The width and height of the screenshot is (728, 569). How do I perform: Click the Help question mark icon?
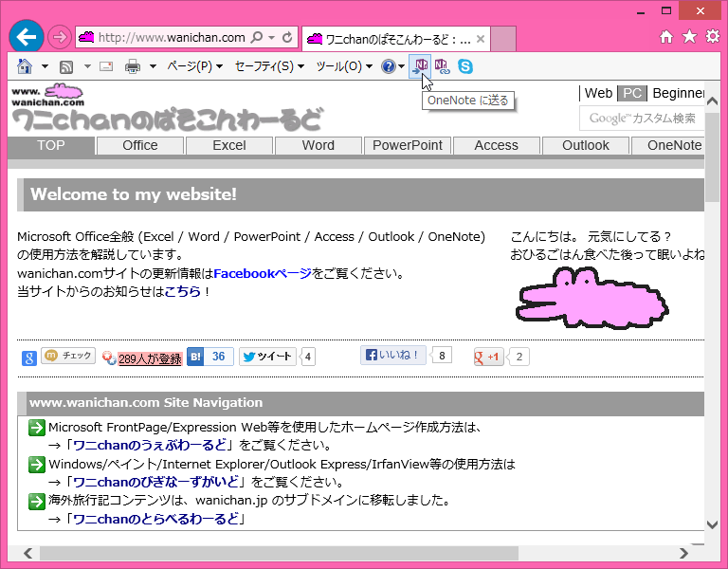(x=388, y=66)
